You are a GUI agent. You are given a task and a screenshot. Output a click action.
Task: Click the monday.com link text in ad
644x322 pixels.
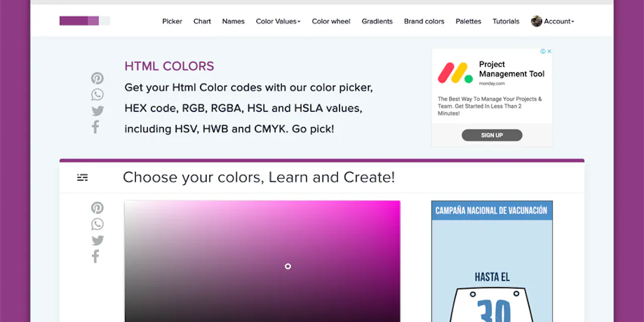click(492, 84)
